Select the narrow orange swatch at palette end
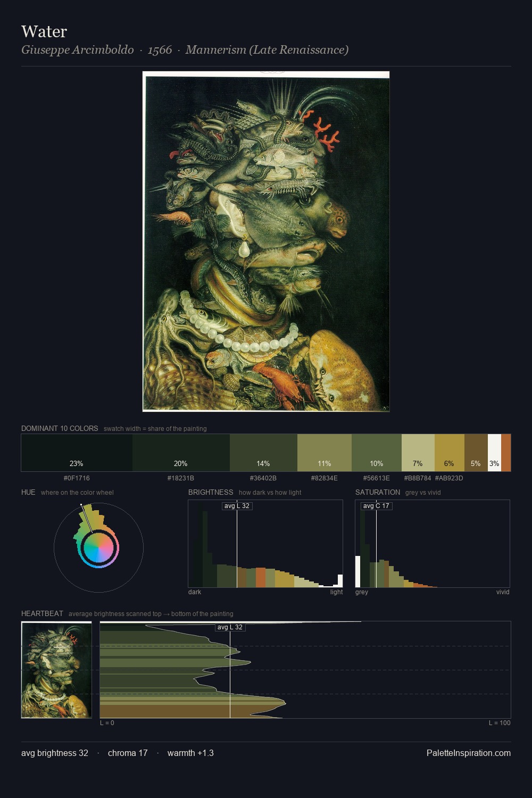 point(506,453)
